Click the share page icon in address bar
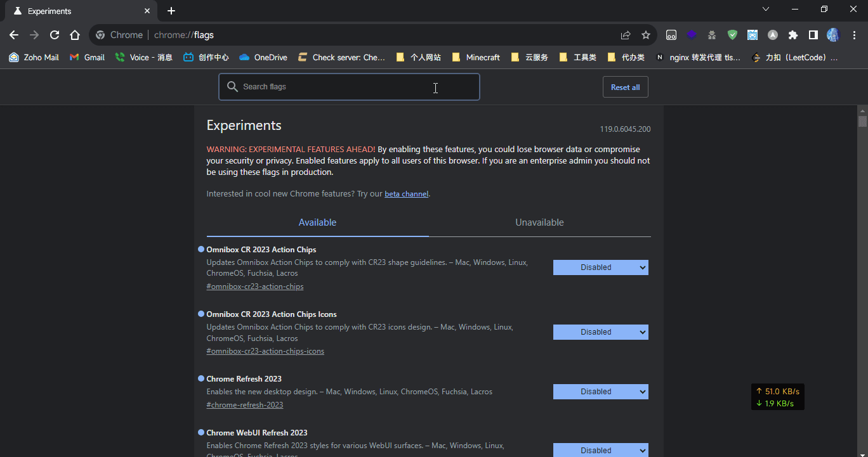Image resolution: width=868 pixels, height=457 pixels. [626, 35]
